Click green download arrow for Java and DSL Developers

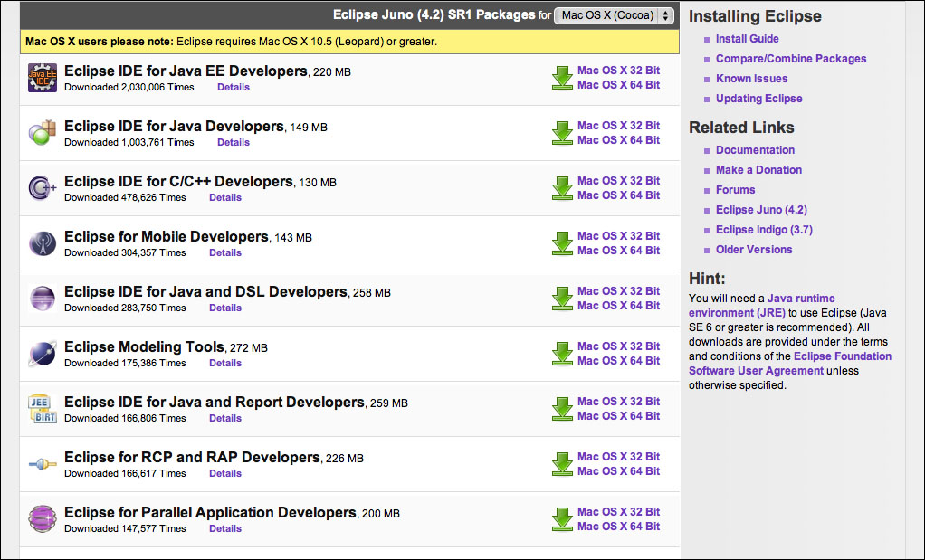pyautogui.click(x=563, y=299)
